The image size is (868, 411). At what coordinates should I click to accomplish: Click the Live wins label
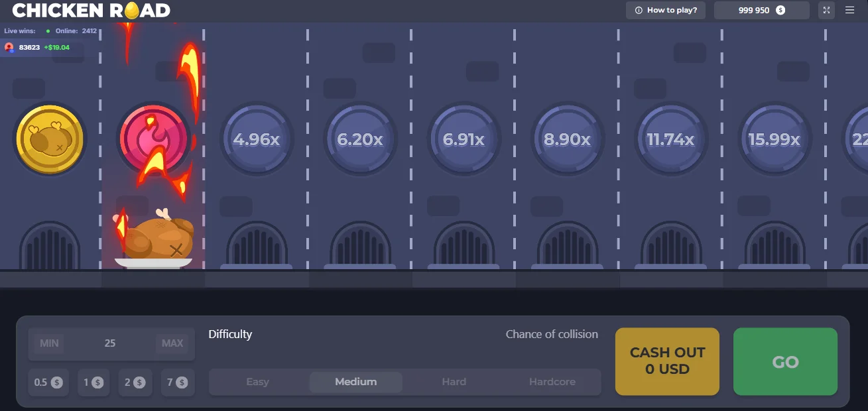(x=20, y=31)
